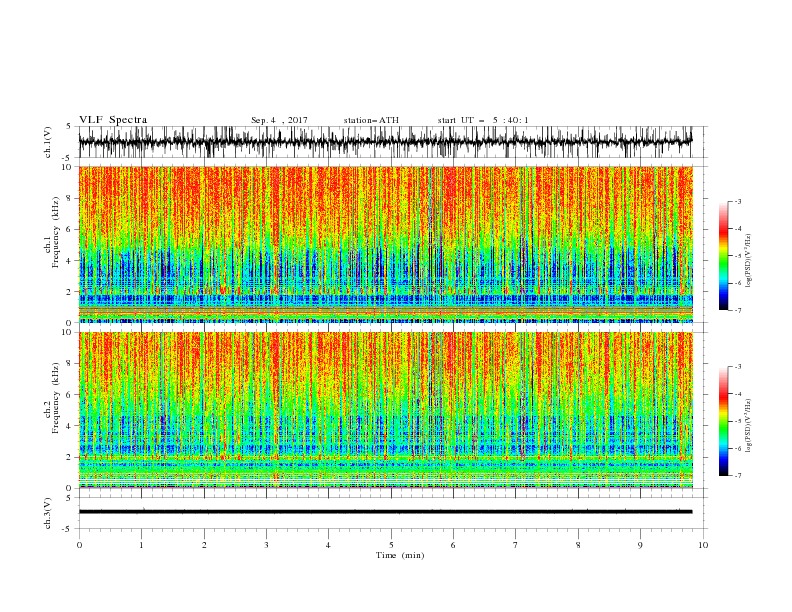
Task: Click the "-7" tick on upper color bar
Action: click(x=738, y=311)
